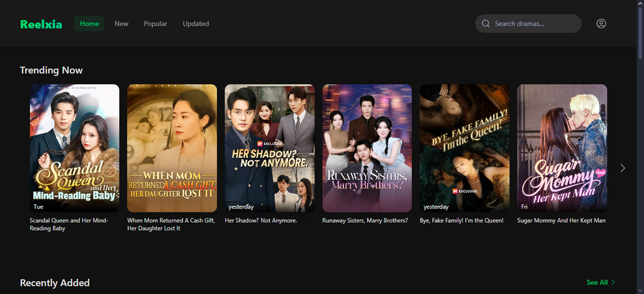
Task: Click the Her Shadow? Not Anymore. title link
Action: tap(260, 220)
